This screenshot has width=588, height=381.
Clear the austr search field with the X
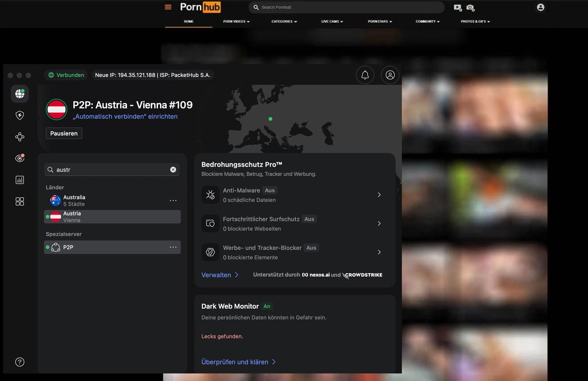click(x=173, y=169)
